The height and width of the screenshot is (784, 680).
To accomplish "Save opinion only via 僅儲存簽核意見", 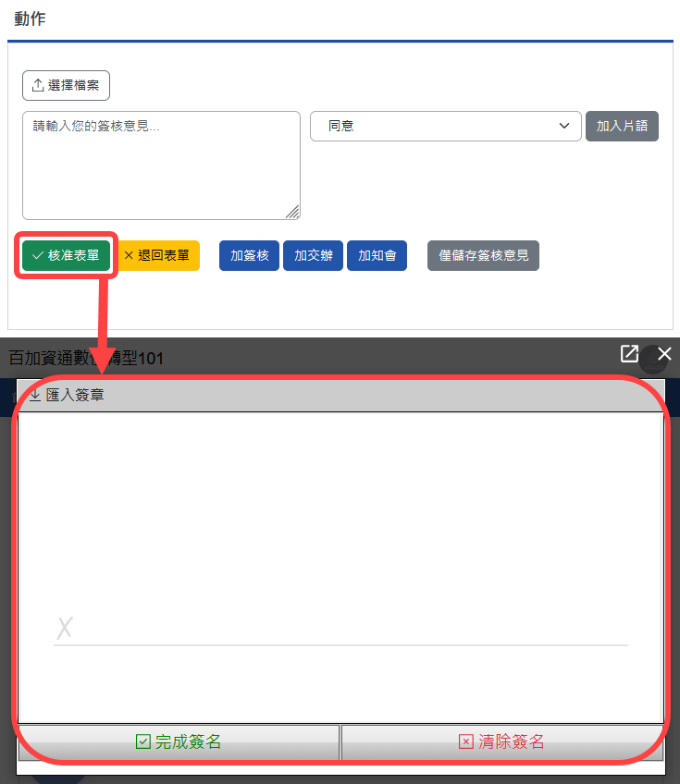I will [x=483, y=255].
